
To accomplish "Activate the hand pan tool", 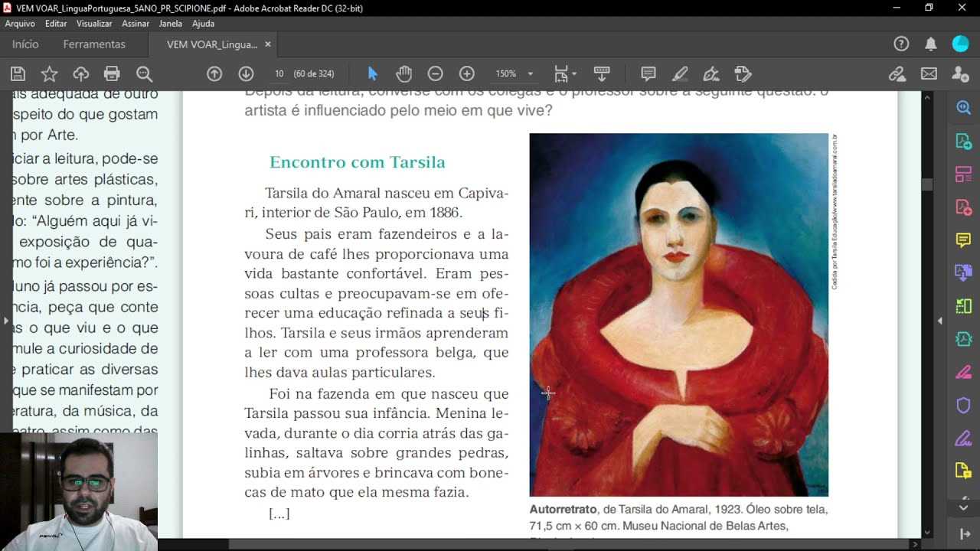I will click(403, 73).
